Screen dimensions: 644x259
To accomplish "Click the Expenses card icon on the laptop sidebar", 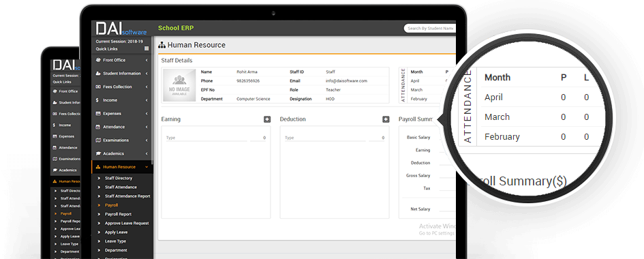I will (x=98, y=113).
